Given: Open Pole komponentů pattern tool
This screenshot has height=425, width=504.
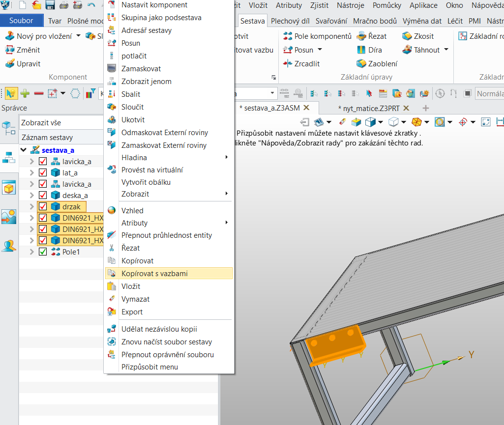Looking at the screenshot, I should [x=288, y=36].
